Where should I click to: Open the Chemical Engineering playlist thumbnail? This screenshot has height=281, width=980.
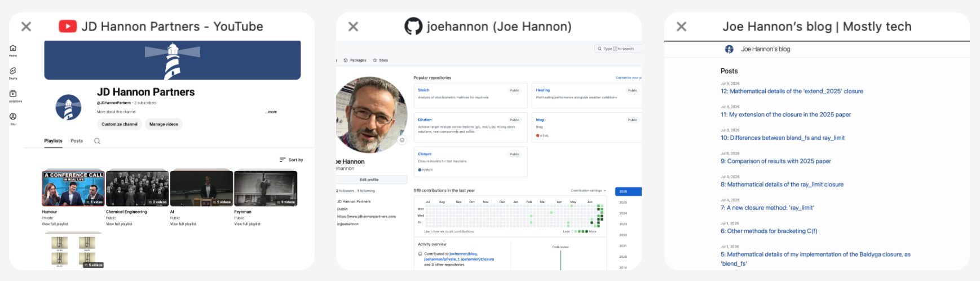[137, 188]
